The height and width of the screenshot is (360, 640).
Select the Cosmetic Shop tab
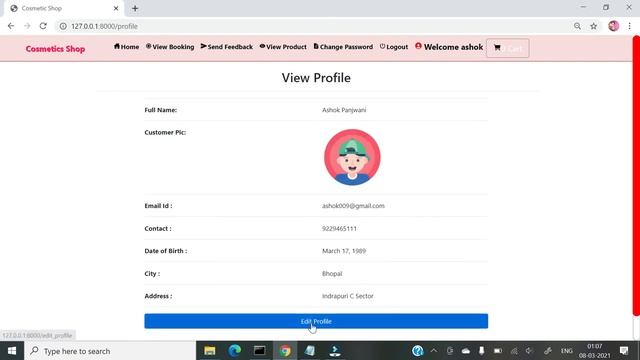click(63, 9)
